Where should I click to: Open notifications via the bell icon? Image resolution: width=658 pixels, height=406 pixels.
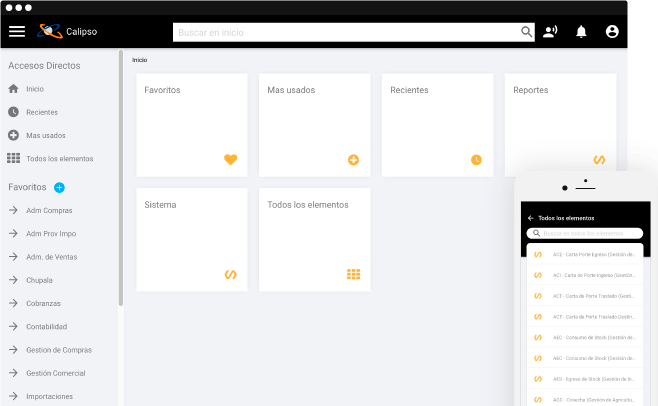(581, 31)
